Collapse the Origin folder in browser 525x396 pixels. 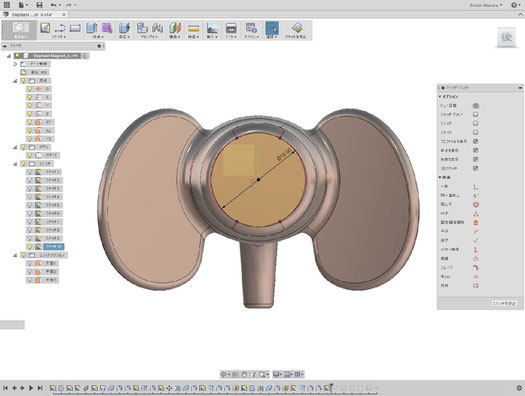15,81
